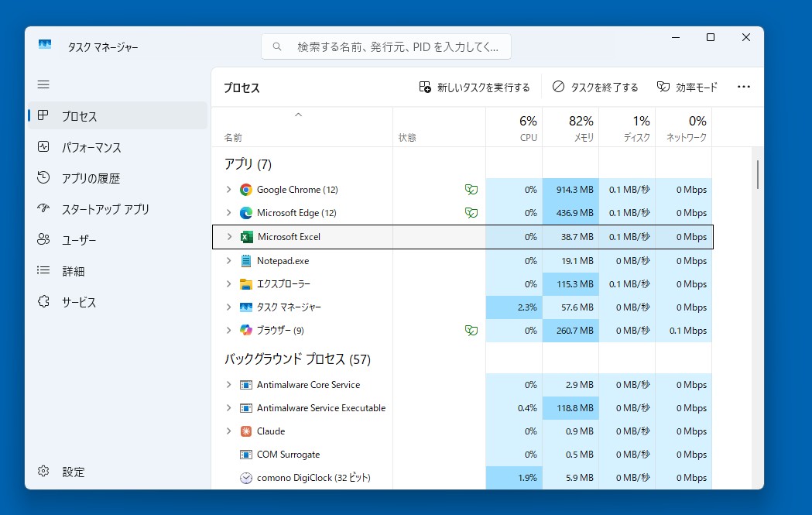Click Google Chrome efficiency mode leaf icon

click(x=471, y=190)
